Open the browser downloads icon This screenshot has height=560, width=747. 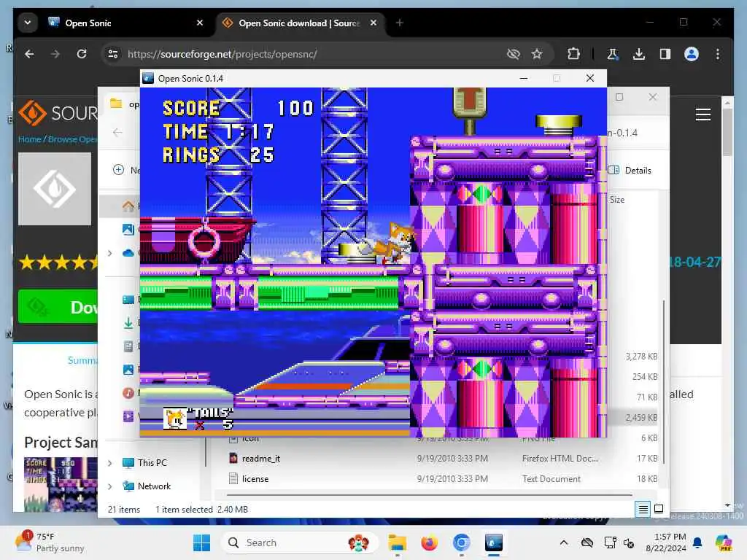coord(639,54)
